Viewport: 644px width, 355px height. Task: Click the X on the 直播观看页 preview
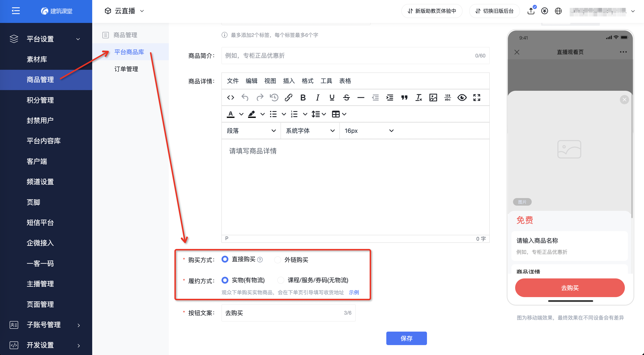(517, 52)
